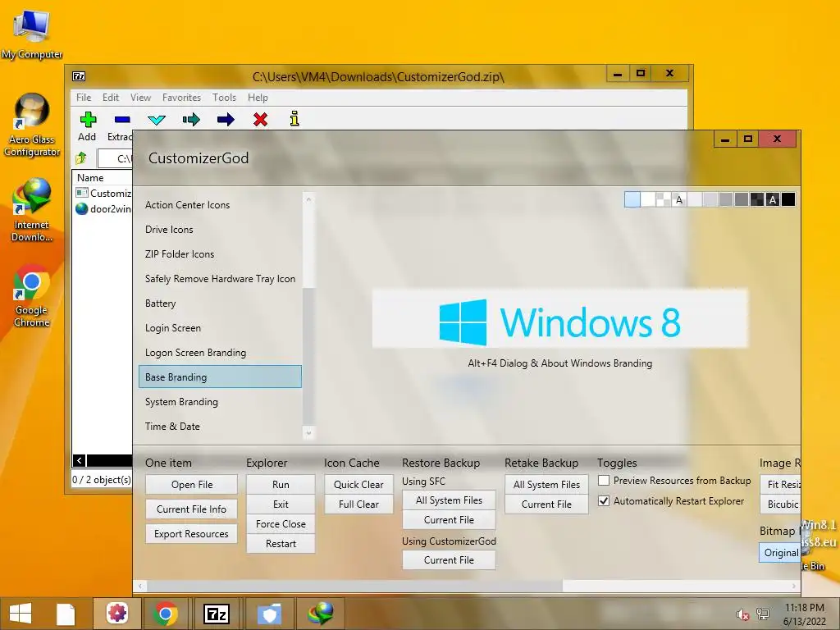This screenshot has height=630, width=840.
Task: Click the category list scroll-up arrow
Action: [308, 199]
